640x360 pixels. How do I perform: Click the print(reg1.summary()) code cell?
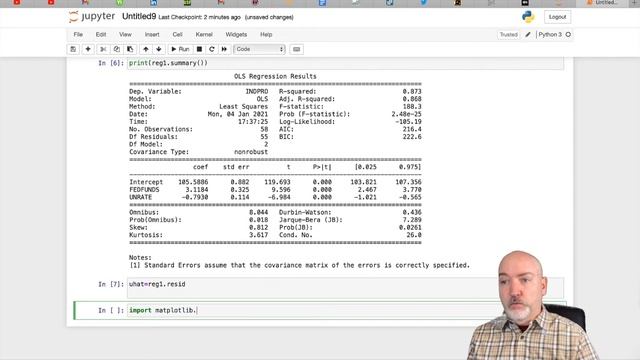pyautogui.click(x=345, y=63)
